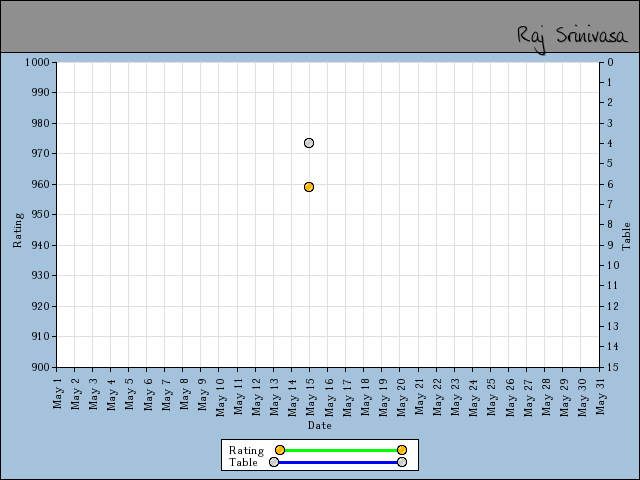Screen dimensions: 640x480
Task: Click the right grey Table marker in legend
Action: click(x=402, y=462)
